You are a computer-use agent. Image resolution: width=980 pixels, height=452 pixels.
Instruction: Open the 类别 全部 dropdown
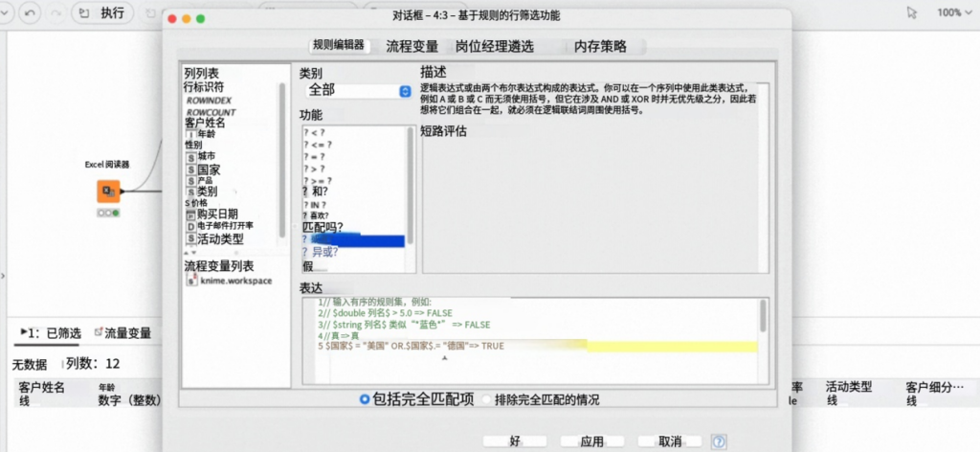coord(355,91)
